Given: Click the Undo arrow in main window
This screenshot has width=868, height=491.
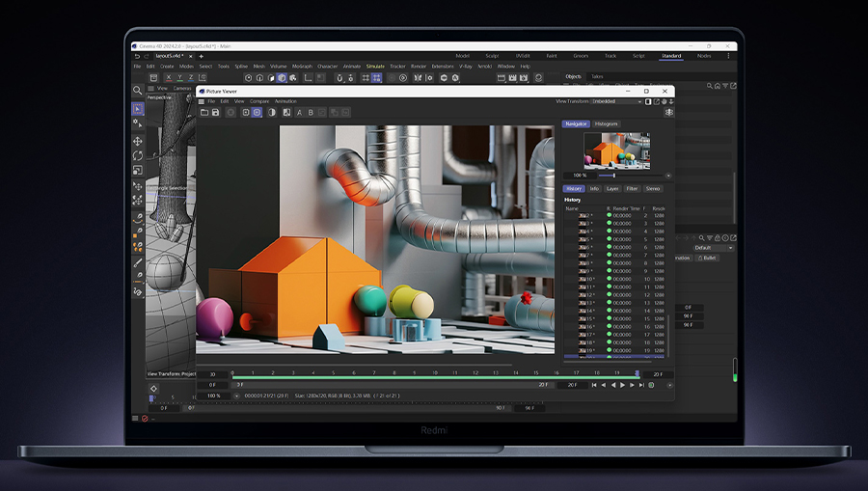Looking at the screenshot, I should coord(137,56).
